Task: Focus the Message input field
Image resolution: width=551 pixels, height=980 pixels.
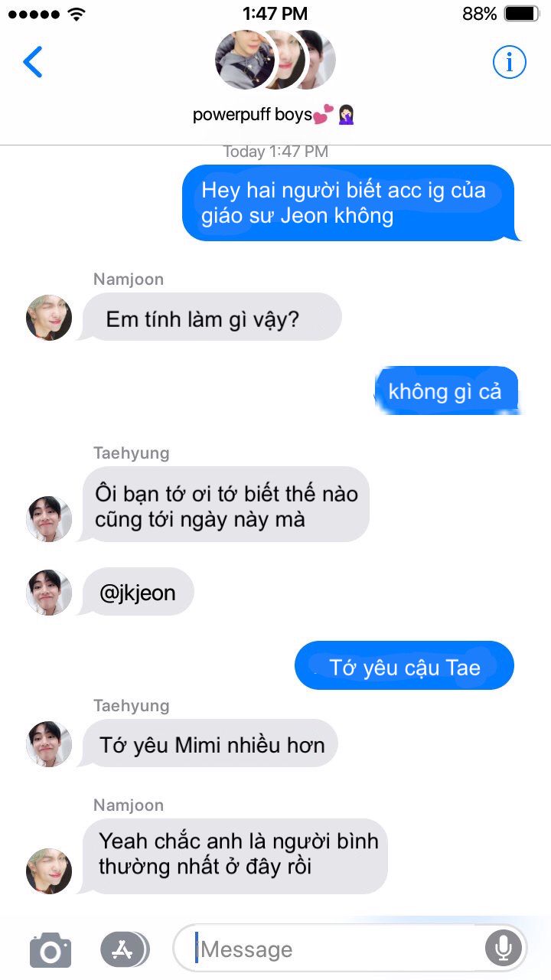Action: click(x=350, y=949)
